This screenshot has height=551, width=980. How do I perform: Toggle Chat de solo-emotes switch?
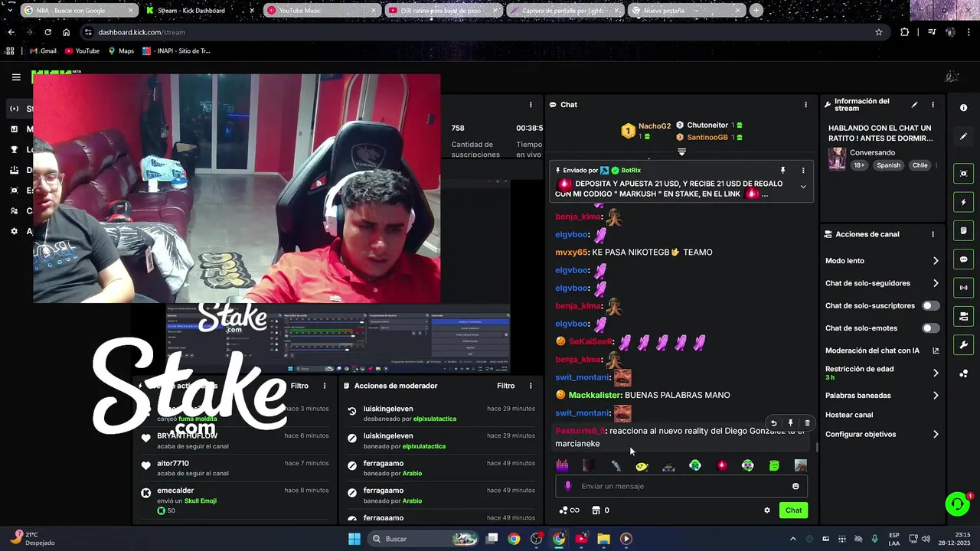pyautogui.click(x=930, y=328)
